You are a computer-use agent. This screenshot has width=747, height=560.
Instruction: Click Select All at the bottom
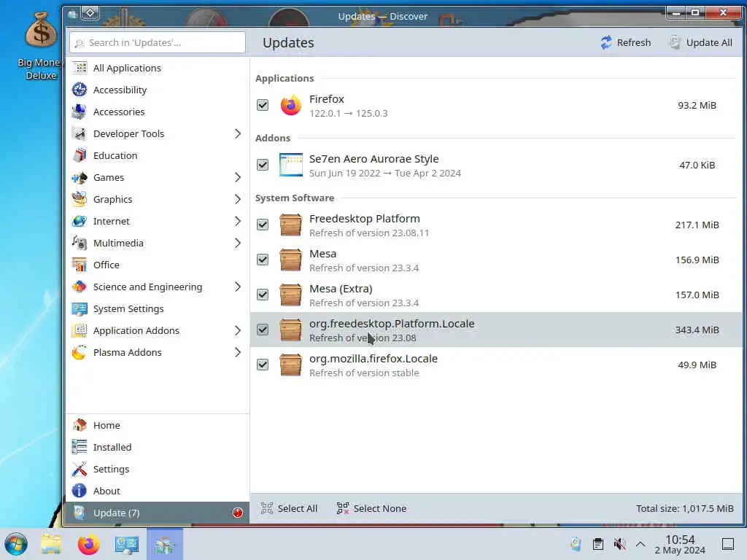(289, 508)
